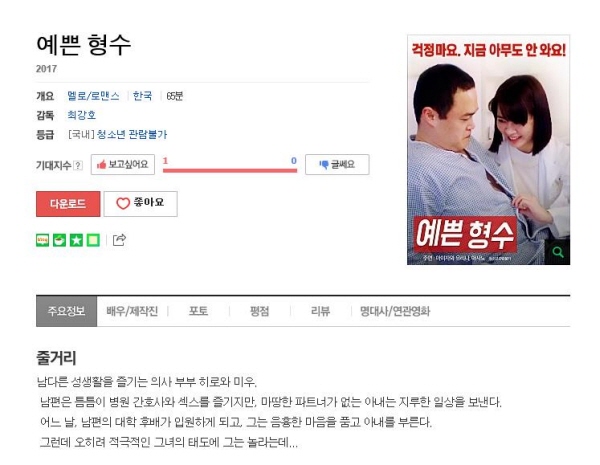
Task: Click the magnifier icon on the poster
Action: tap(558, 252)
